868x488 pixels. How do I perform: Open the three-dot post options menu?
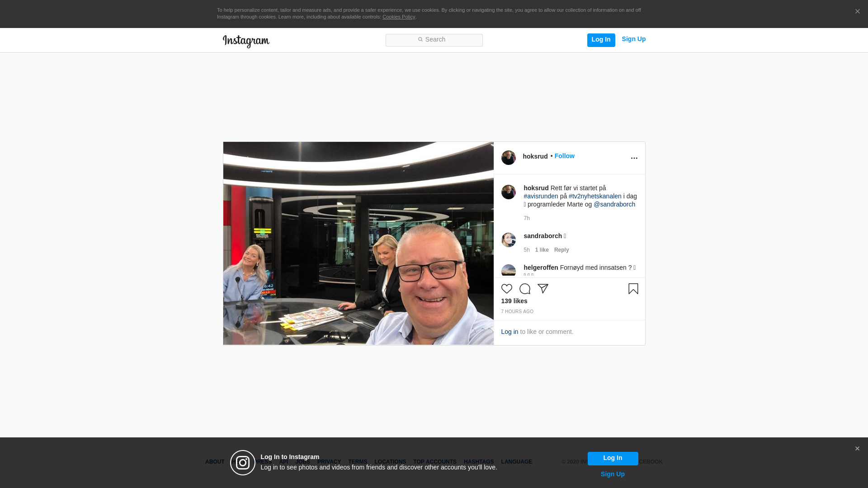pos(634,158)
